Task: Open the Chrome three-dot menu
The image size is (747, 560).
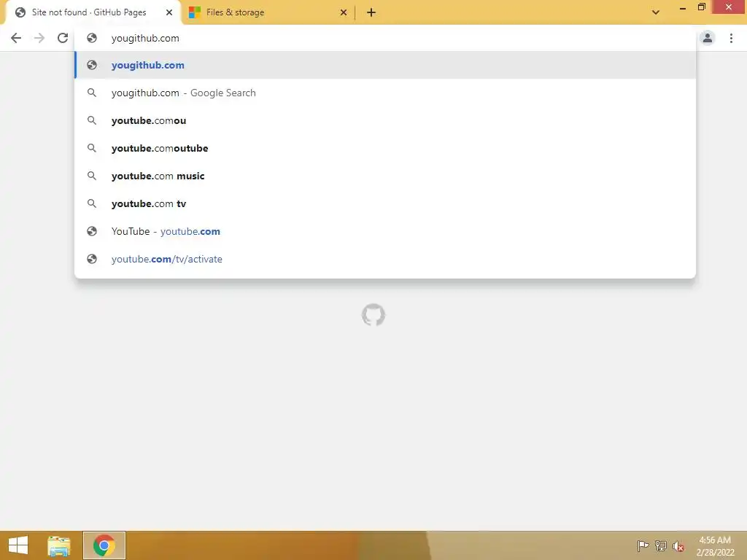Action: 731,38
